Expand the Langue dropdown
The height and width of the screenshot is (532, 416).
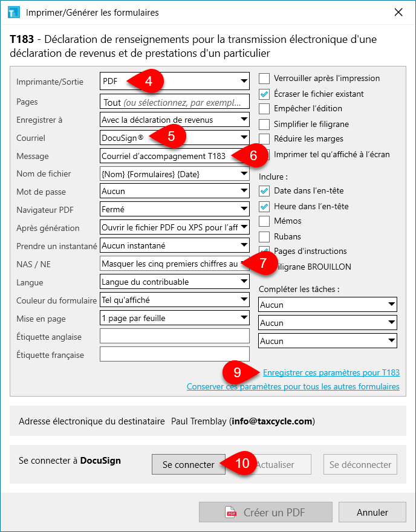pos(174,282)
